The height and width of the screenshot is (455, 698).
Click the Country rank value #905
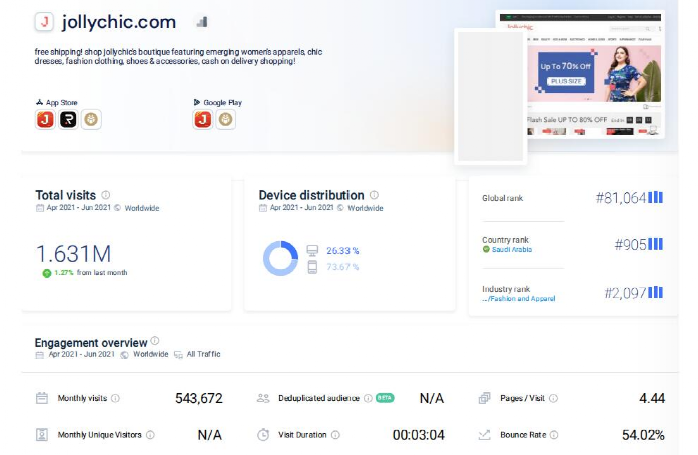pyautogui.click(x=630, y=244)
